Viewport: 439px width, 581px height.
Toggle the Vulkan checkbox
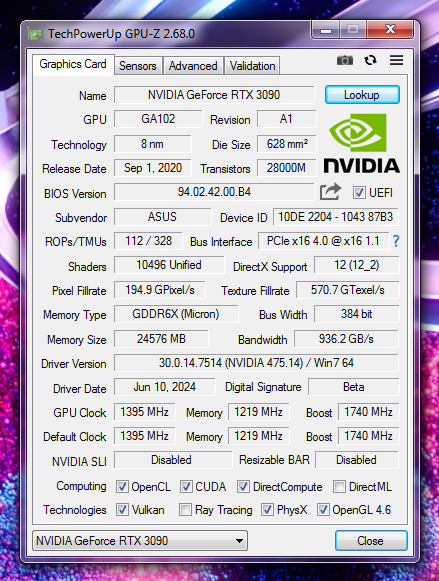122,510
